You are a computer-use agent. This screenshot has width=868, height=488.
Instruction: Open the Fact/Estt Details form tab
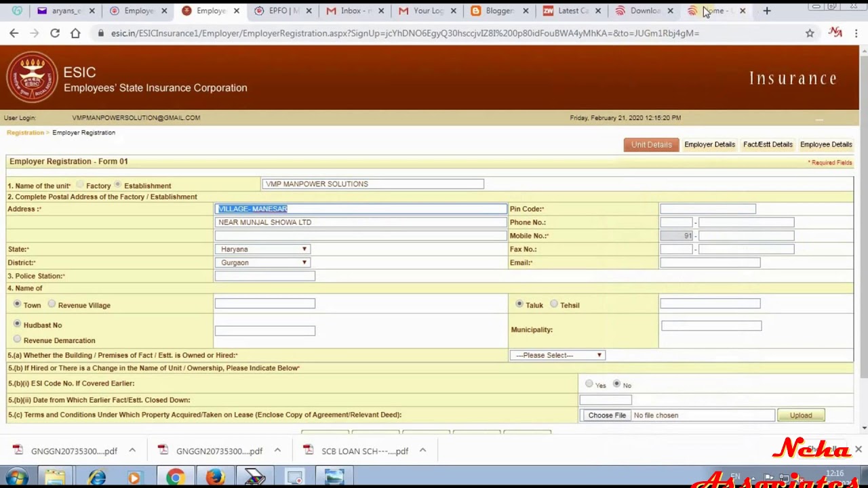[x=768, y=144]
